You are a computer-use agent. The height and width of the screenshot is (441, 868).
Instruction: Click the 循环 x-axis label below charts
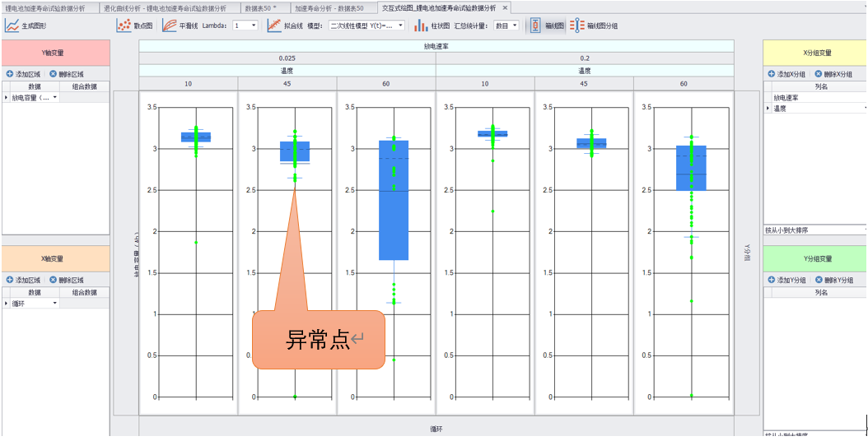436,429
